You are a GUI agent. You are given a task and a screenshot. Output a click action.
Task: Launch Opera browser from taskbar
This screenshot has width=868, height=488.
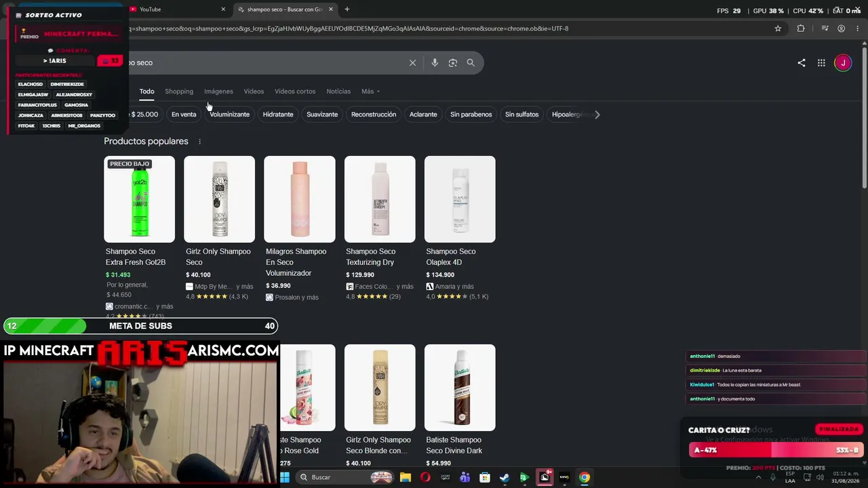tap(425, 477)
